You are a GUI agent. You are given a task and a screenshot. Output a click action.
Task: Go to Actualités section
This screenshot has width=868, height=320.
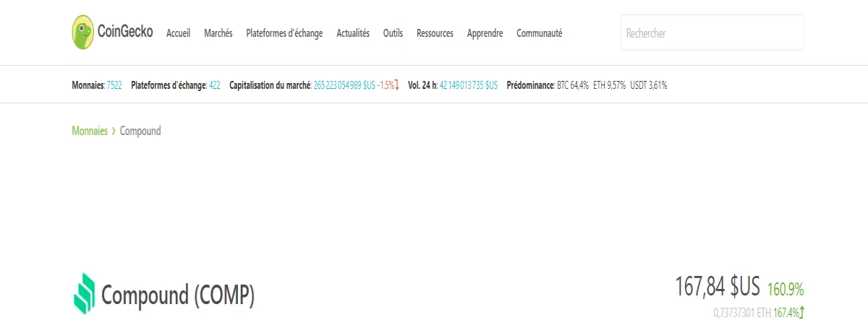pos(353,33)
